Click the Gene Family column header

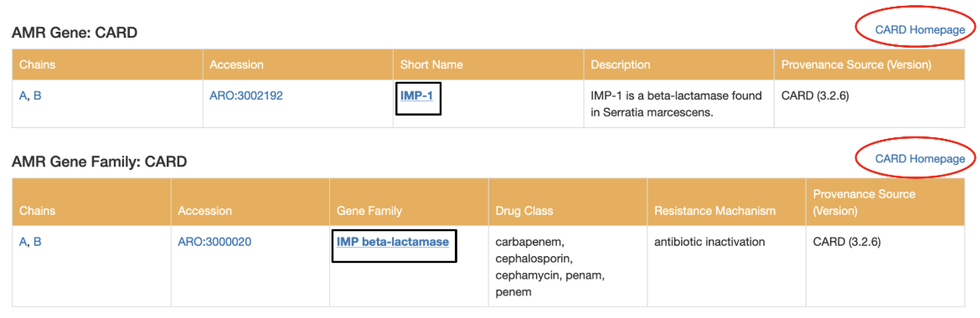coord(367,211)
